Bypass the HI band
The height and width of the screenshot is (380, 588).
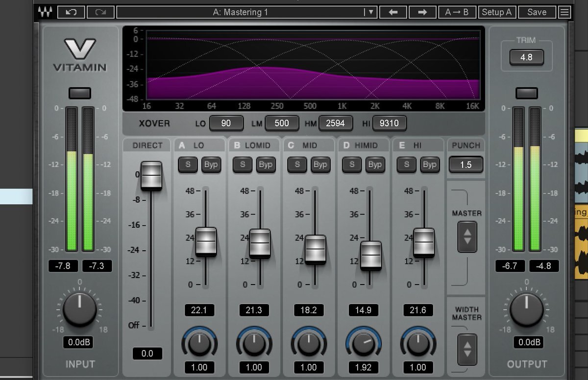[x=430, y=165]
